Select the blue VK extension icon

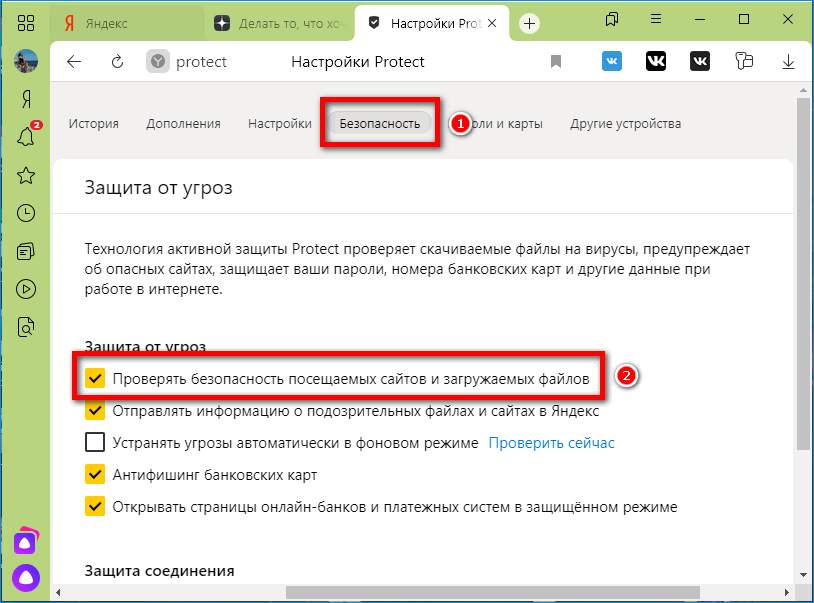(611, 61)
